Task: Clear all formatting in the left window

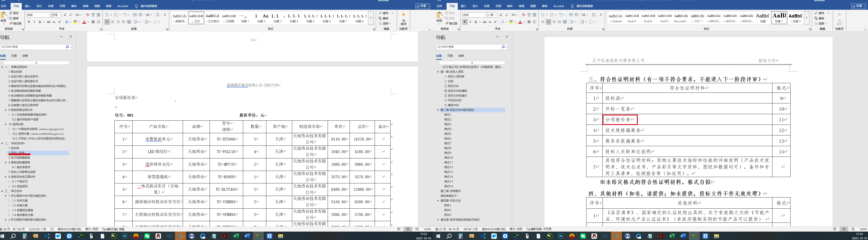Action: pyautogui.click(x=88, y=15)
